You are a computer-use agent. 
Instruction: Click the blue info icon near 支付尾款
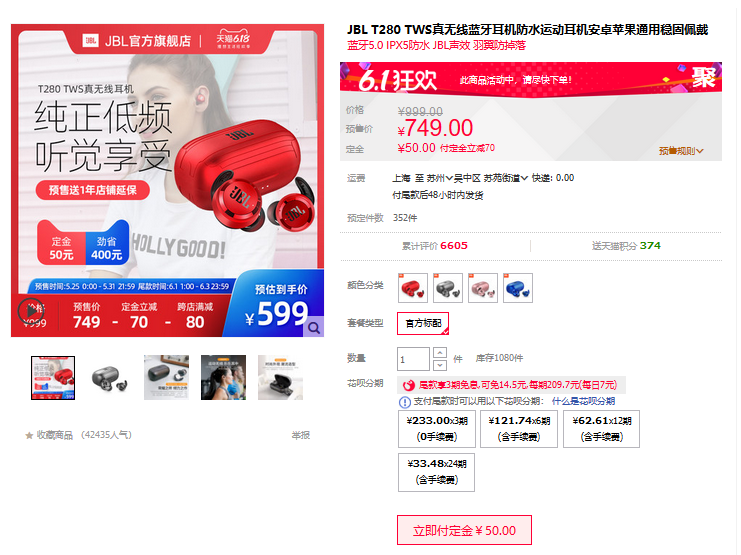point(405,402)
